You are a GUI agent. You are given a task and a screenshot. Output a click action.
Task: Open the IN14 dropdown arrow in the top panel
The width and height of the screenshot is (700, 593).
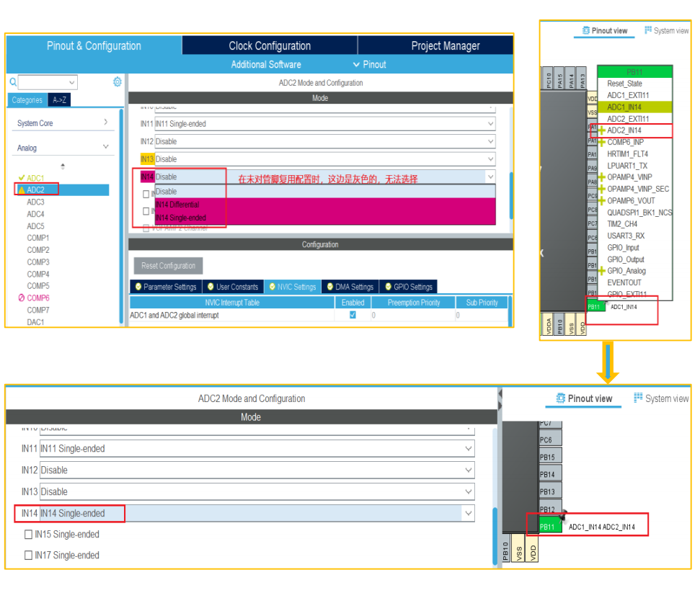pyautogui.click(x=491, y=177)
